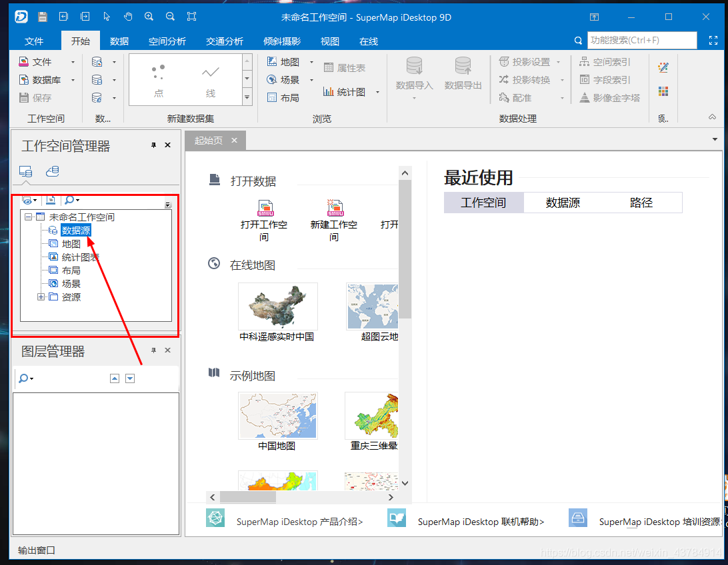
Task: Click the 影像金字塔 button
Action: tap(609, 97)
